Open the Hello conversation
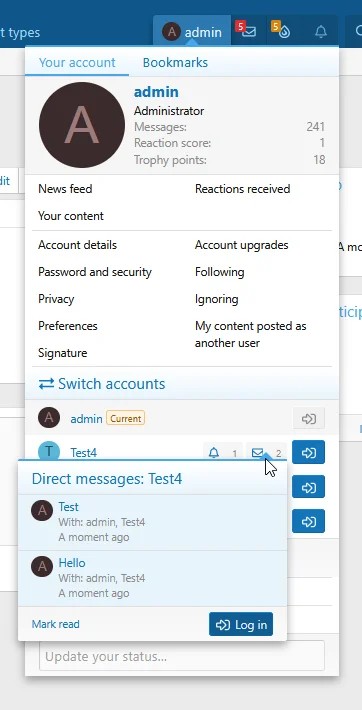 coord(72,563)
